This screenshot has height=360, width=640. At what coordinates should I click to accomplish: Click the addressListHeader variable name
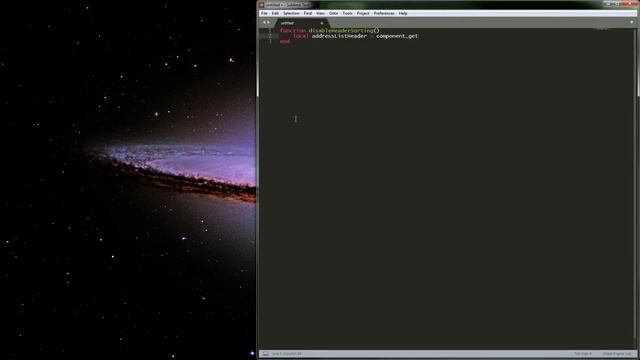coord(339,36)
